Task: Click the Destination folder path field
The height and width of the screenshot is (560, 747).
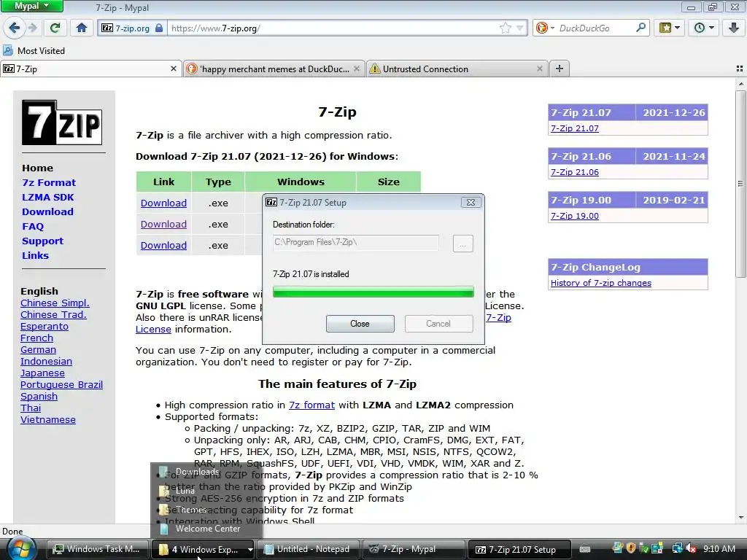Action: pos(355,242)
